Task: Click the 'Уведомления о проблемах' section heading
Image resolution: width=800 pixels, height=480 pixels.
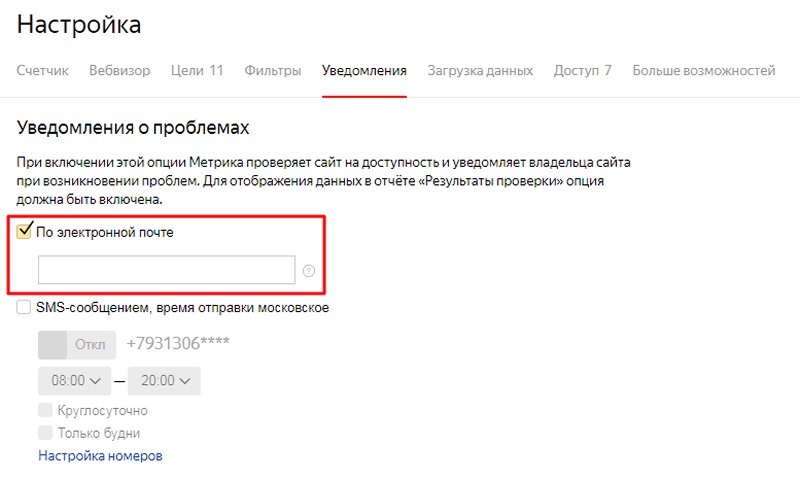Action: tap(133, 128)
